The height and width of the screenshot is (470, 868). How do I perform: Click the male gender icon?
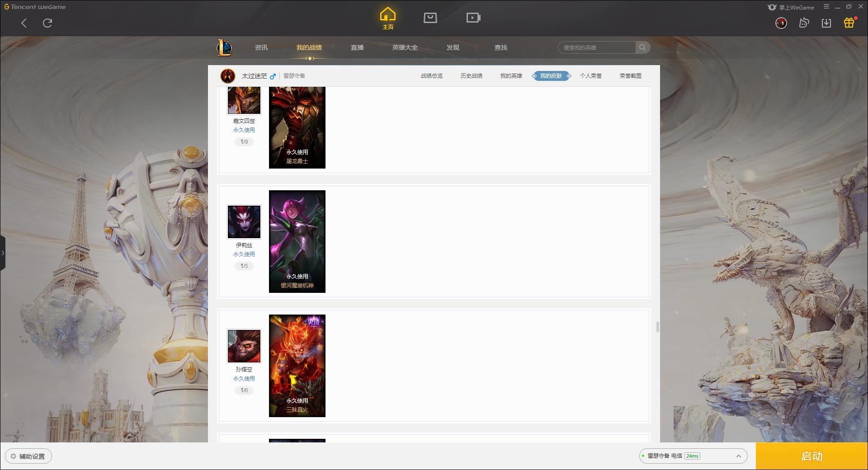(273, 76)
